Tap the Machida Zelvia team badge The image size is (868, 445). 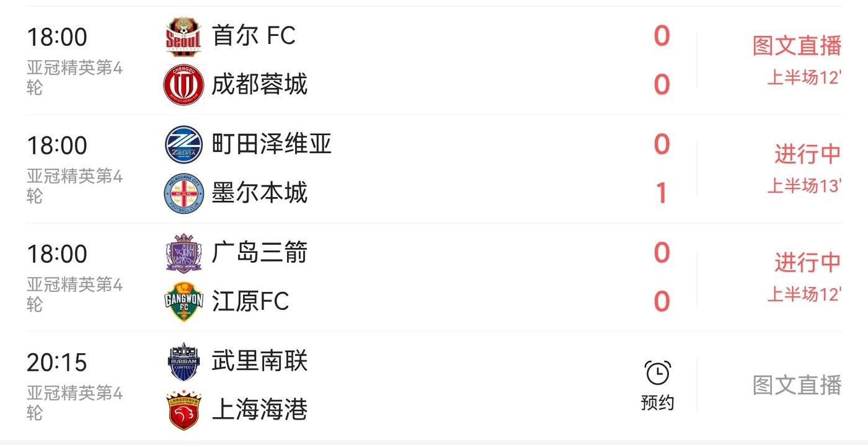tap(184, 144)
